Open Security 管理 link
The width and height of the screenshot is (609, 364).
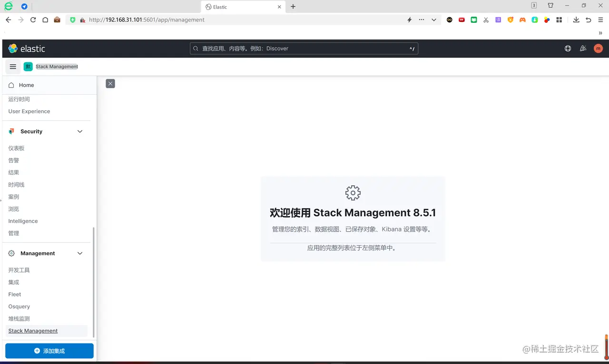click(x=14, y=233)
